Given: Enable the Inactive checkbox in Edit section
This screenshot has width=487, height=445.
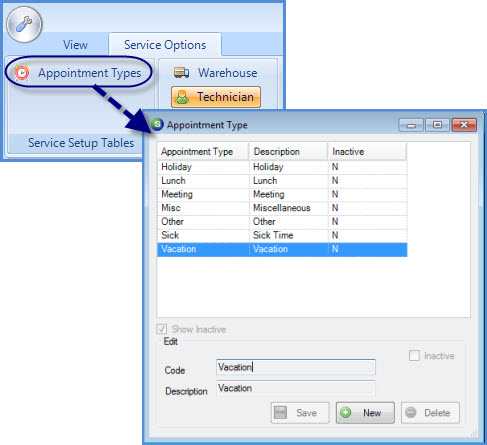Looking at the screenshot, I should [x=414, y=356].
